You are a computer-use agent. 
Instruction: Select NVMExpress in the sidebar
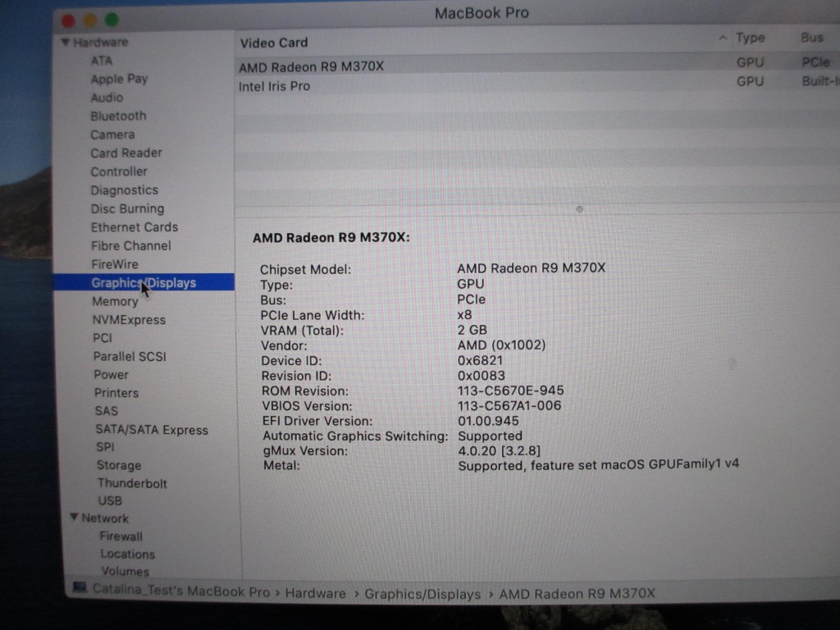(129, 320)
